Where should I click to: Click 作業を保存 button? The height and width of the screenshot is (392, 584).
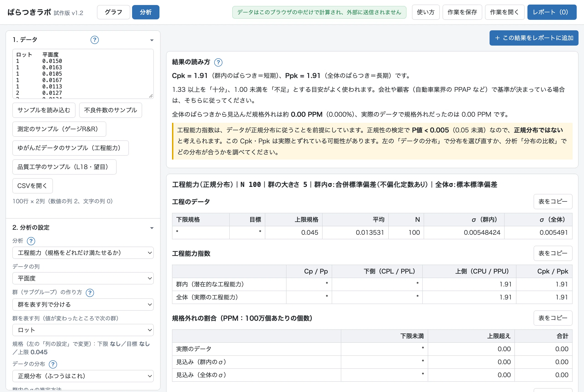pos(462,12)
